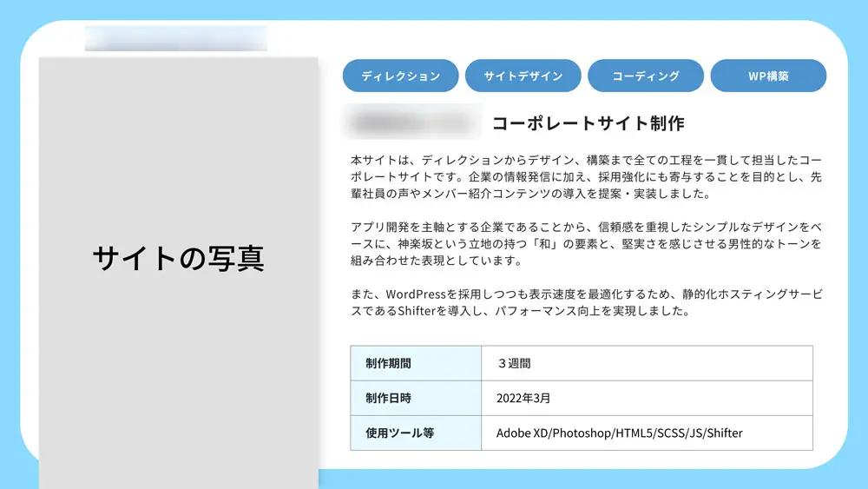Click the first paragraph starting 本サイトは
The image size is (868, 489).
(586, 177)
